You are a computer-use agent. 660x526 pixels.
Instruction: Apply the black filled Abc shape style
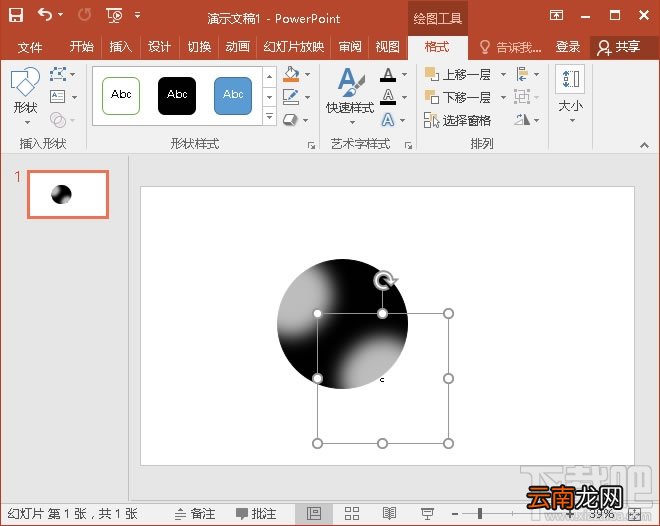click(177, 96)
